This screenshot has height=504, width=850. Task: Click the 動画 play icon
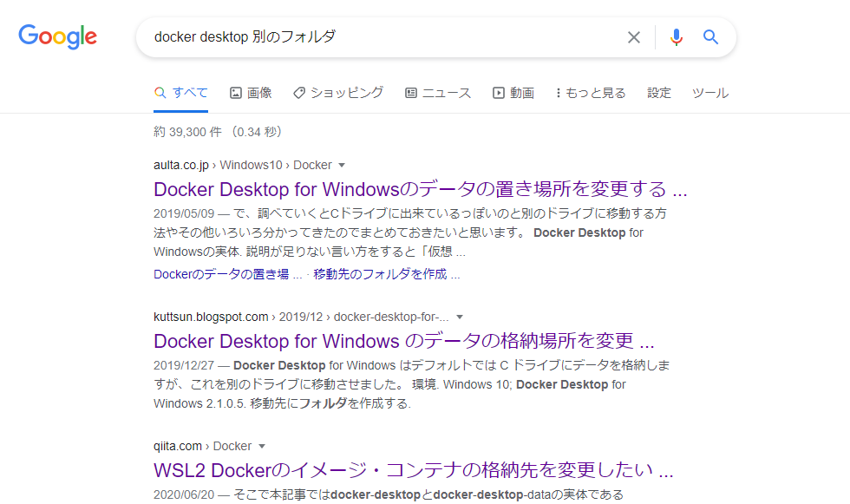[x=498, y=93]
